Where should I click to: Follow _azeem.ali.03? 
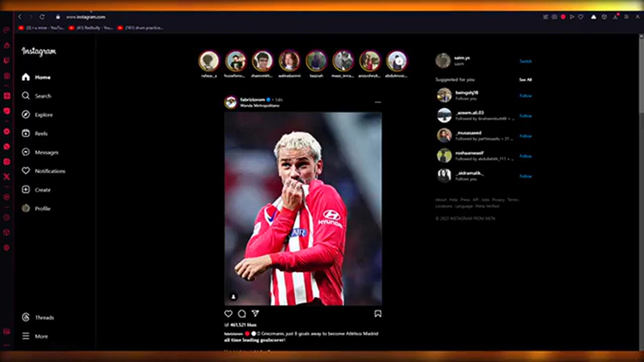point(526,116)
